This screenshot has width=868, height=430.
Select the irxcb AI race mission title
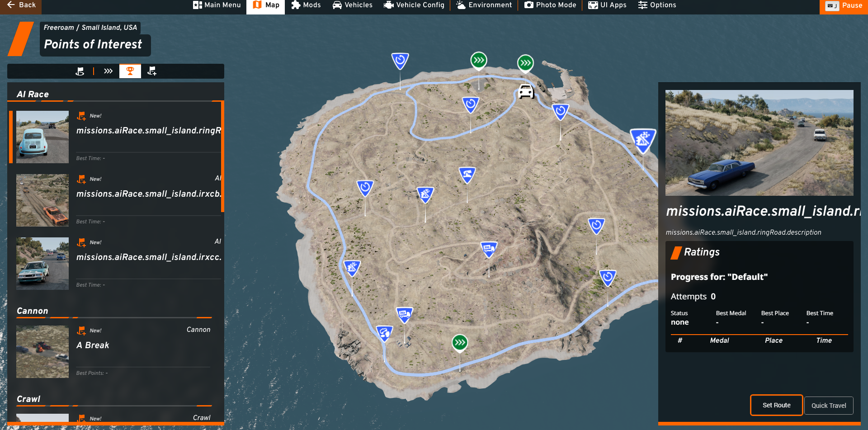coord(148,194)
